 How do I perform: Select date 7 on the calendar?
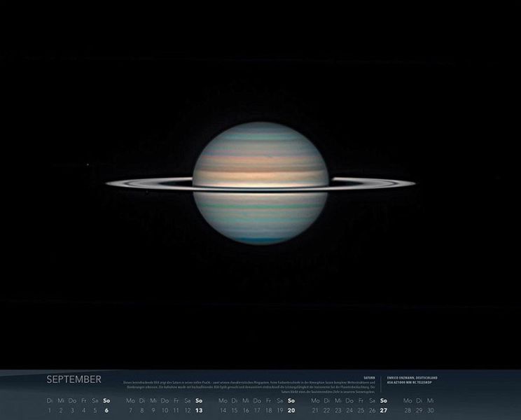(x=130, y=410)
